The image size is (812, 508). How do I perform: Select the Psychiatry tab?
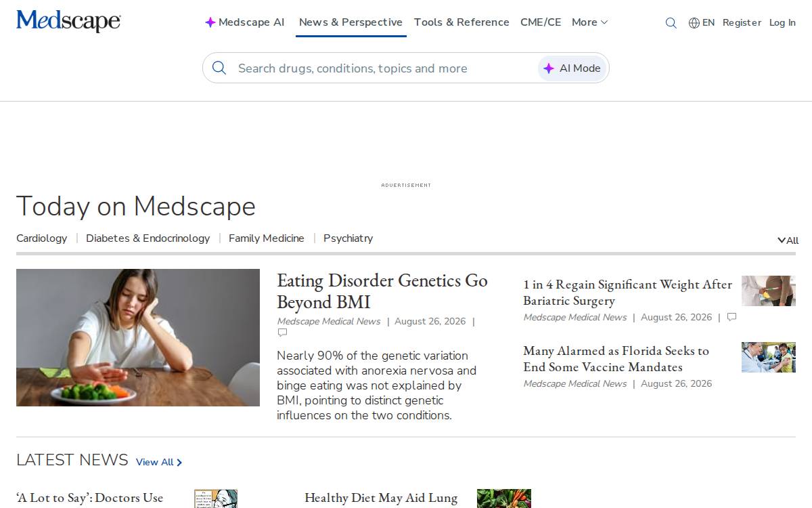click(348, 238)
